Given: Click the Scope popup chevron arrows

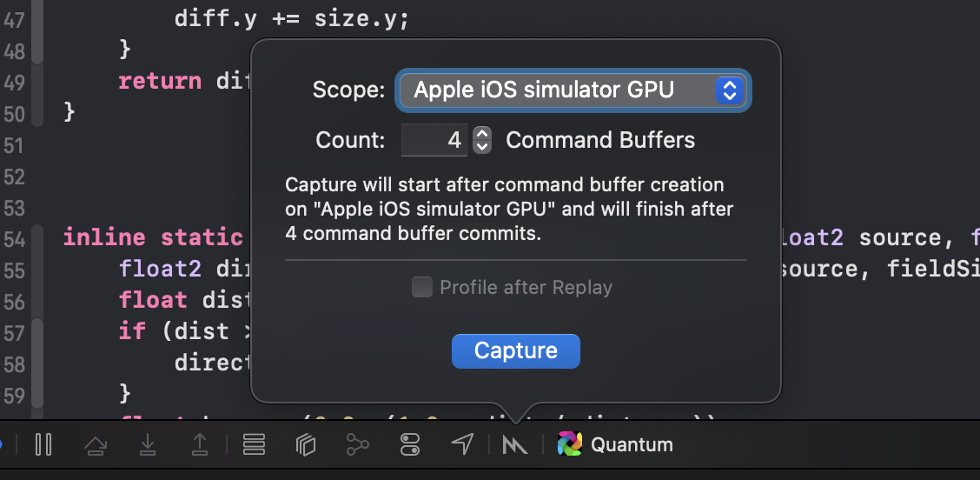Looking at the screenshot, I should point(729,90).
